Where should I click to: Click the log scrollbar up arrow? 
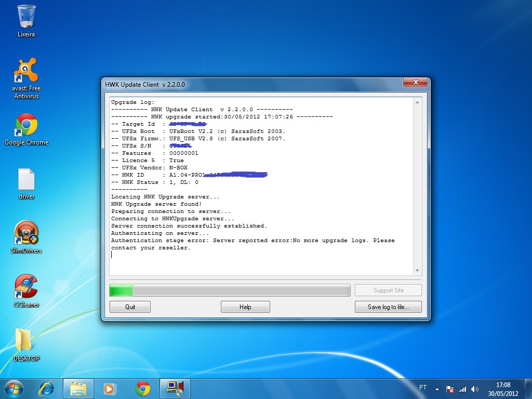417,102
